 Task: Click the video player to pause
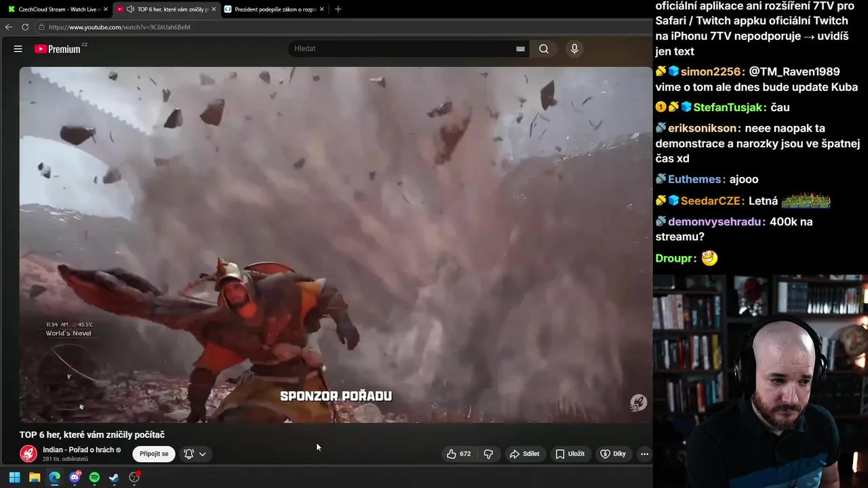(x=336, y=244)
